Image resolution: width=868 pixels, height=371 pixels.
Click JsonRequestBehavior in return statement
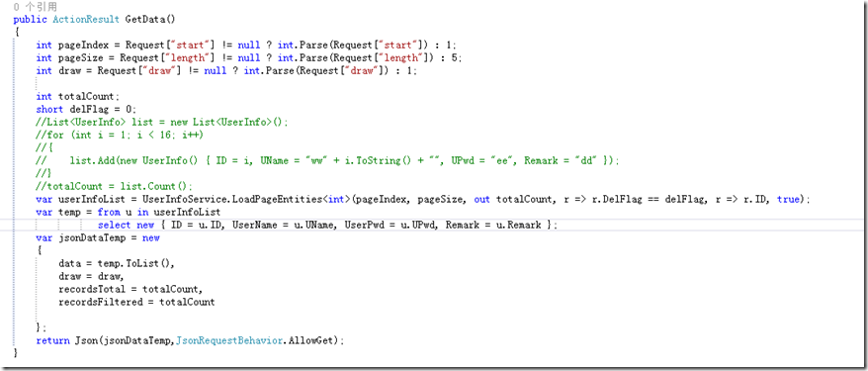230,341
